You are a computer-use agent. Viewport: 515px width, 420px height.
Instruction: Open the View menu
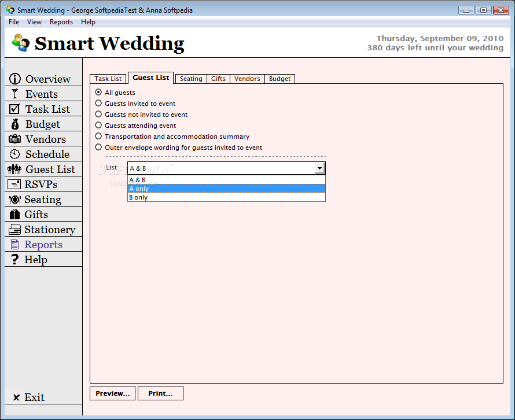coord(34,22)
